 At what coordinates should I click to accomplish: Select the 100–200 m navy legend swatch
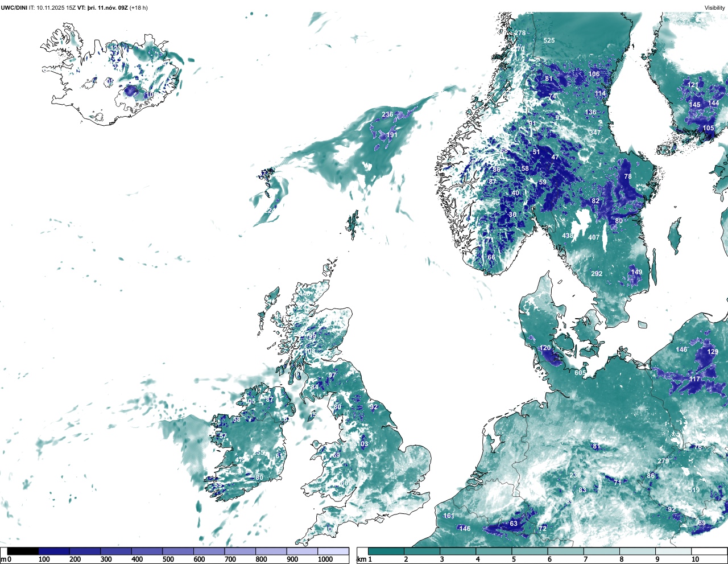click(x=54, y=551)
